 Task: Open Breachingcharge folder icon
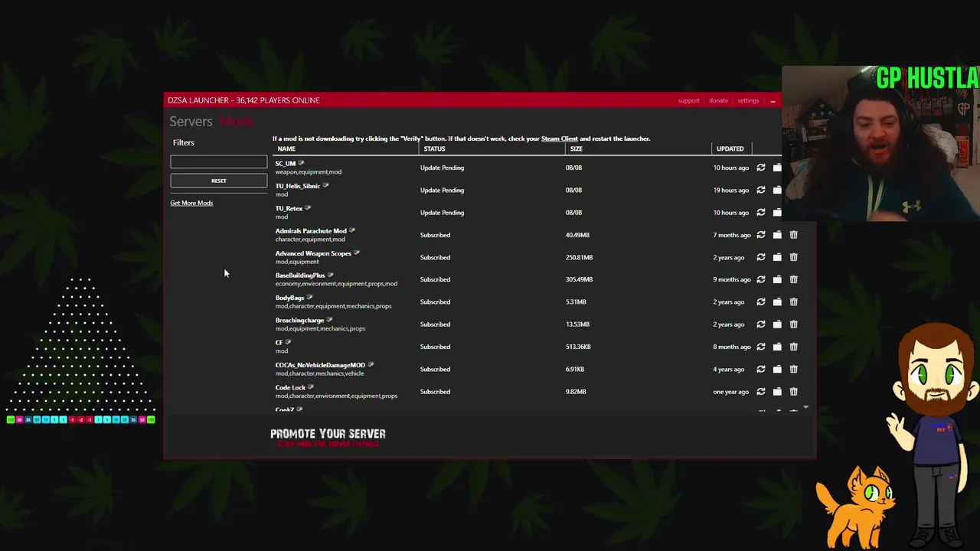[777, 324]
